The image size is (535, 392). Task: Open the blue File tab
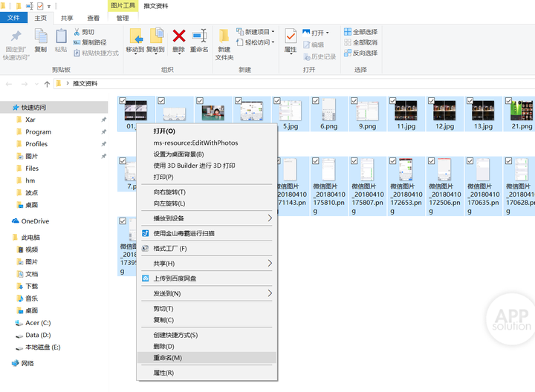(13, 18)
